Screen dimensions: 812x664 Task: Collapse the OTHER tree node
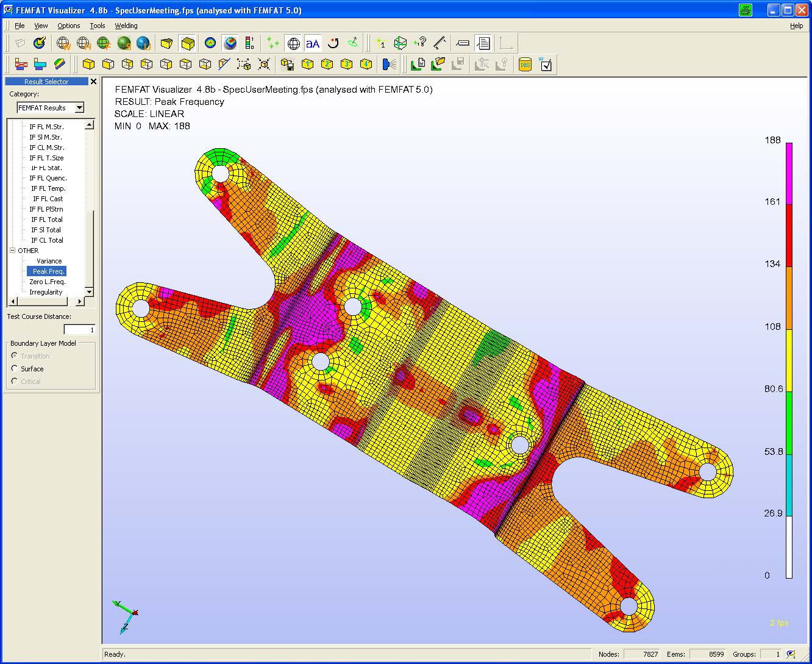click(x=12, y=251)
